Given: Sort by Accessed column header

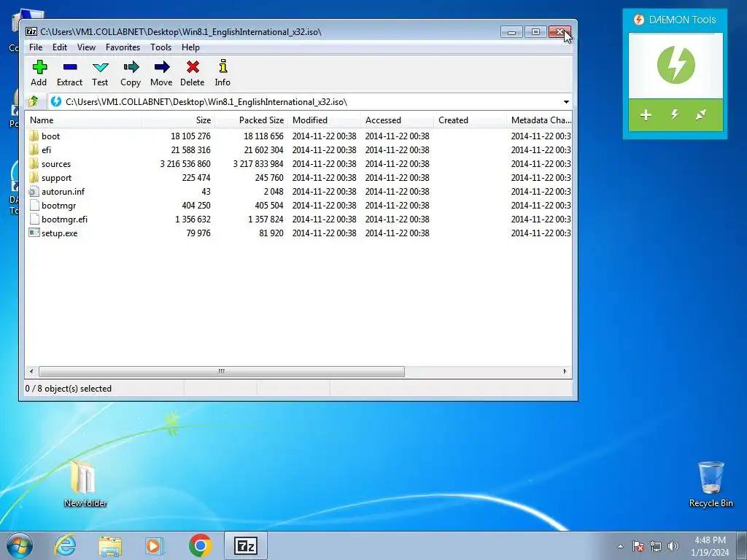Looking at the screenshot, I should point(398,120).
